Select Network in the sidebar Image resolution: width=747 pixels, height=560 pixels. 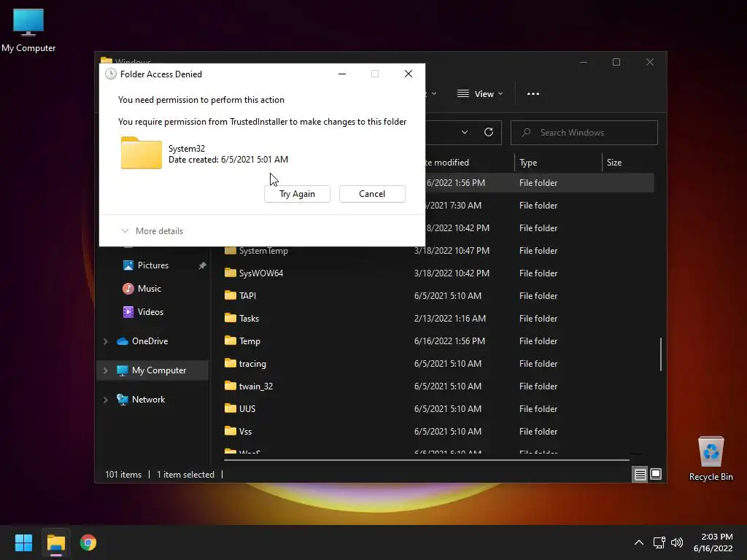(149, 399)
